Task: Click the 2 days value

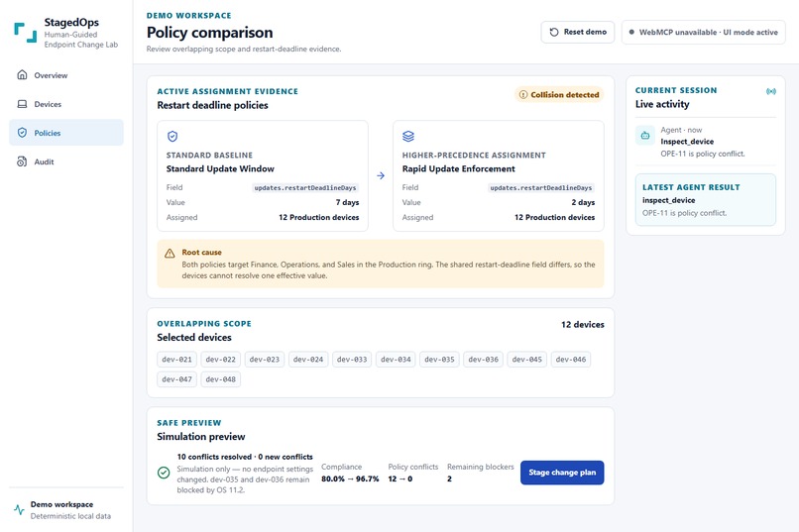Action: tap(583, 202)
